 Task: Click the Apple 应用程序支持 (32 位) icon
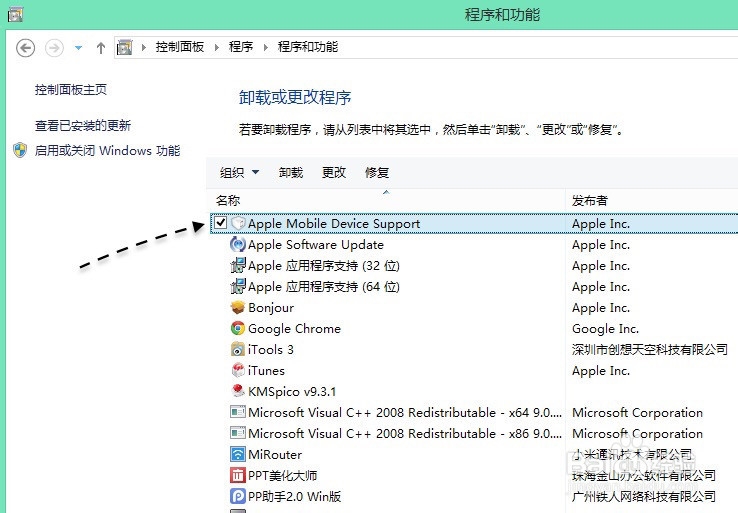point(238,265)
